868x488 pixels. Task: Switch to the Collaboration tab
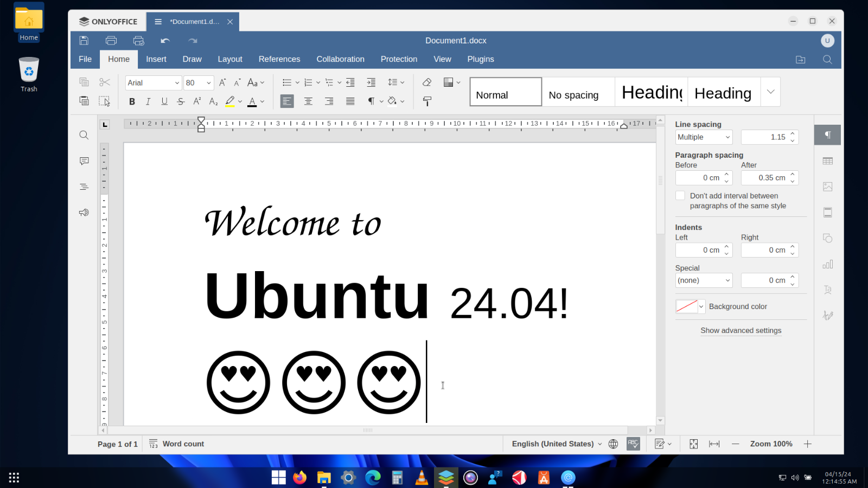[341, 59]
